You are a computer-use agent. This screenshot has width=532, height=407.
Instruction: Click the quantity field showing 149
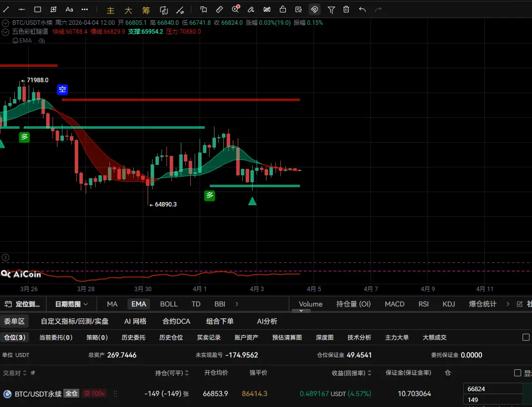pyautogui.click(x=493, y=400)
